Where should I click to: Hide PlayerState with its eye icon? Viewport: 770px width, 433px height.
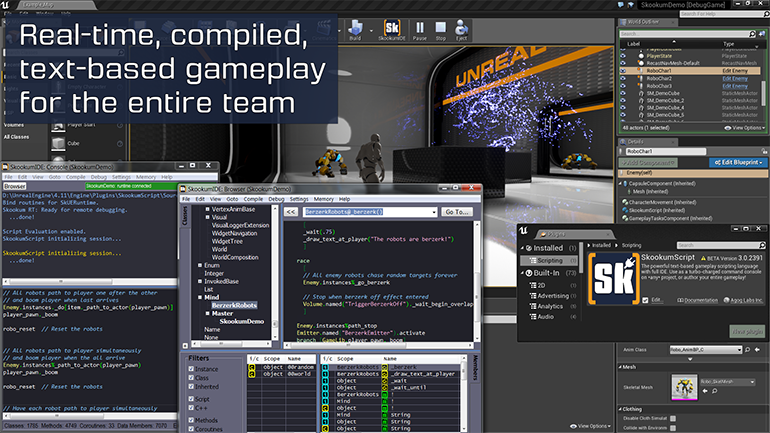[623, 56]
